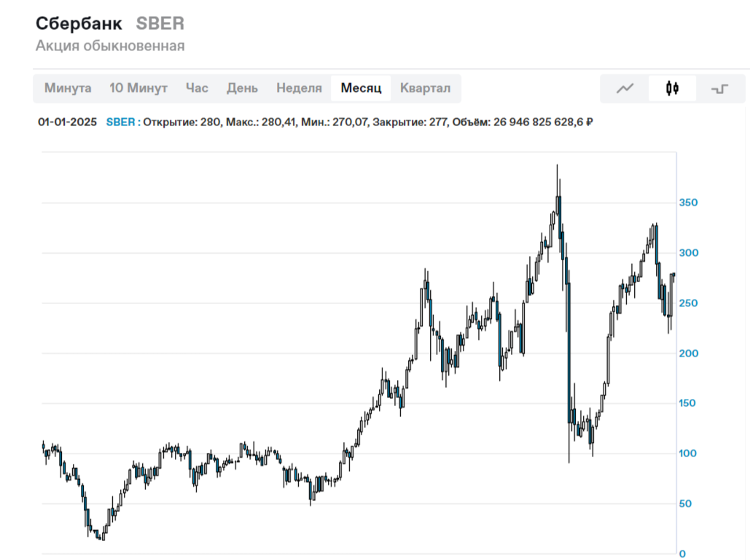Click the SBER ticker in heading

[x=160, y=23]
